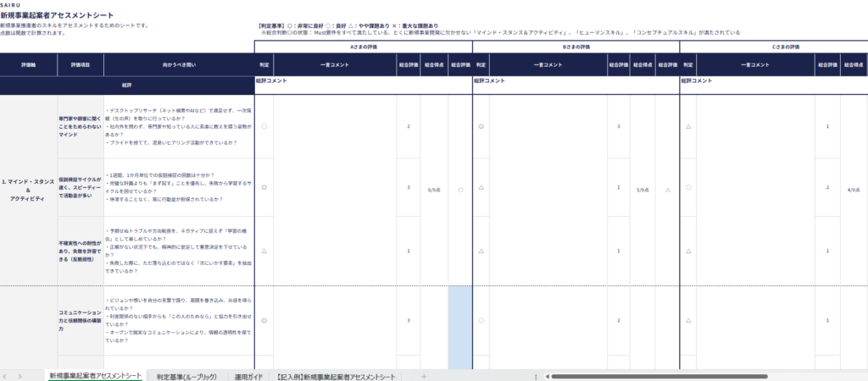Select Bさま's score 3 in the 専門家や顧客 row
The width and height of the screenshot is (868, 381).
[618, 127]
